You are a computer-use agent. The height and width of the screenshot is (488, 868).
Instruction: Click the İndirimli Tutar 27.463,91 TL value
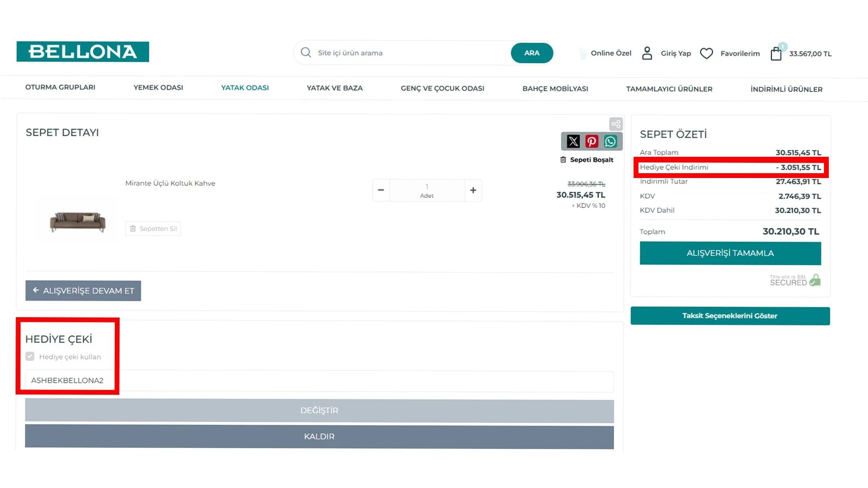[798, 182]
